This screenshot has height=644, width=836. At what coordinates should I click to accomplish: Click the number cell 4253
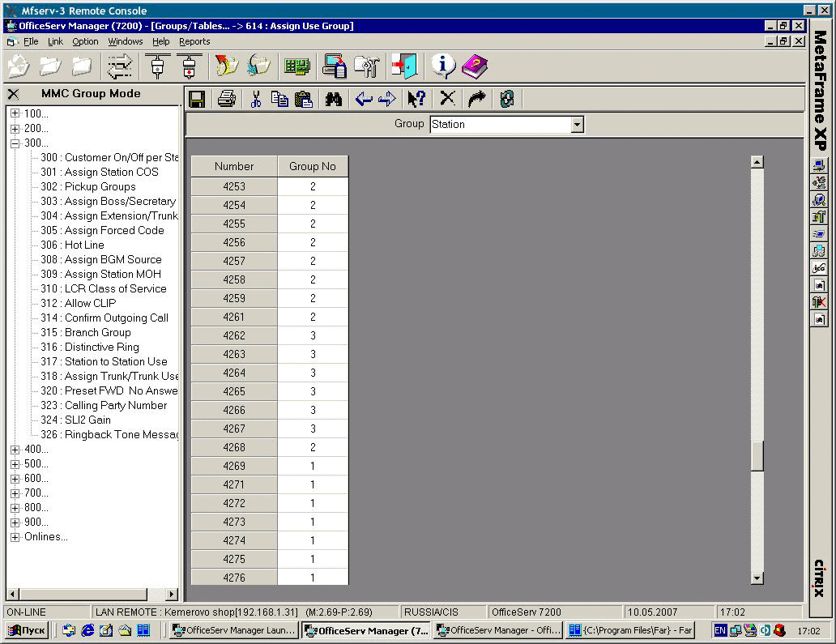pyautogui.click(x=234, y=186)
